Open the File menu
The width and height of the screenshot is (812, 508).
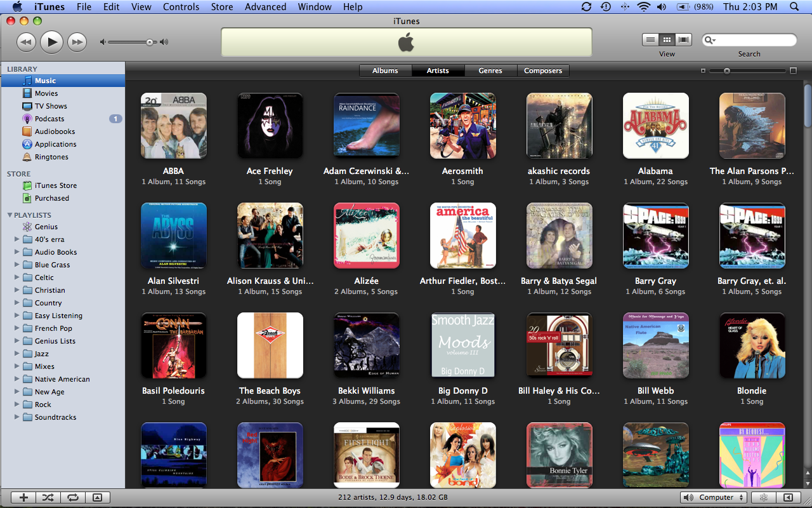[x=84, y=7]
